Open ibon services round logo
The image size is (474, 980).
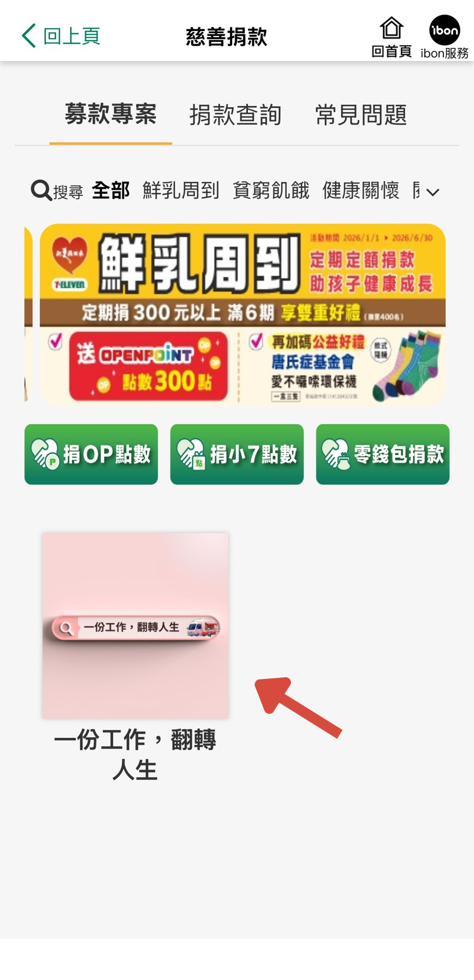point(445,30)
